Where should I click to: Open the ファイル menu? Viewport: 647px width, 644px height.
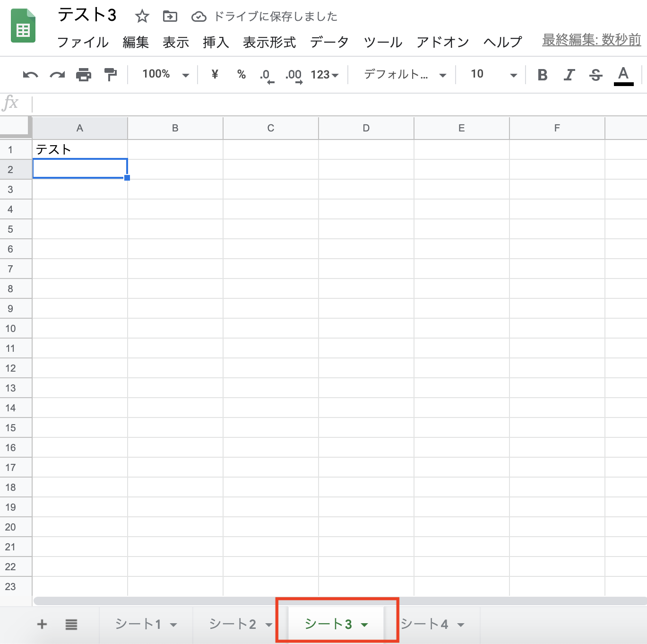[x=83, y=42]
